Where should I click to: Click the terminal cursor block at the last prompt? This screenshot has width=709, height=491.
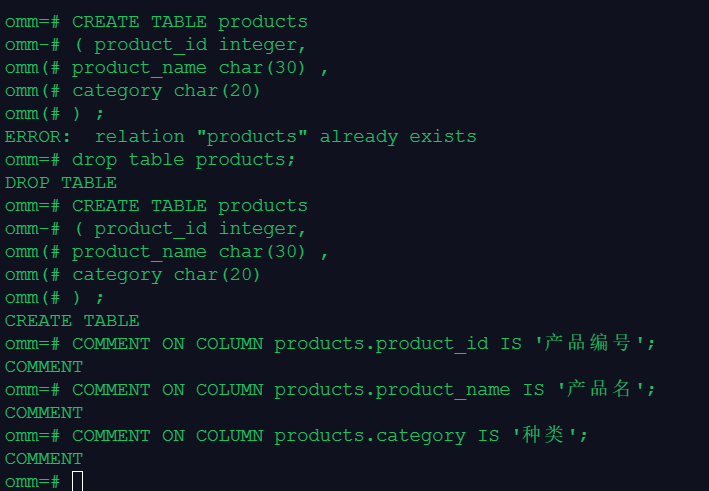(77, 482)
